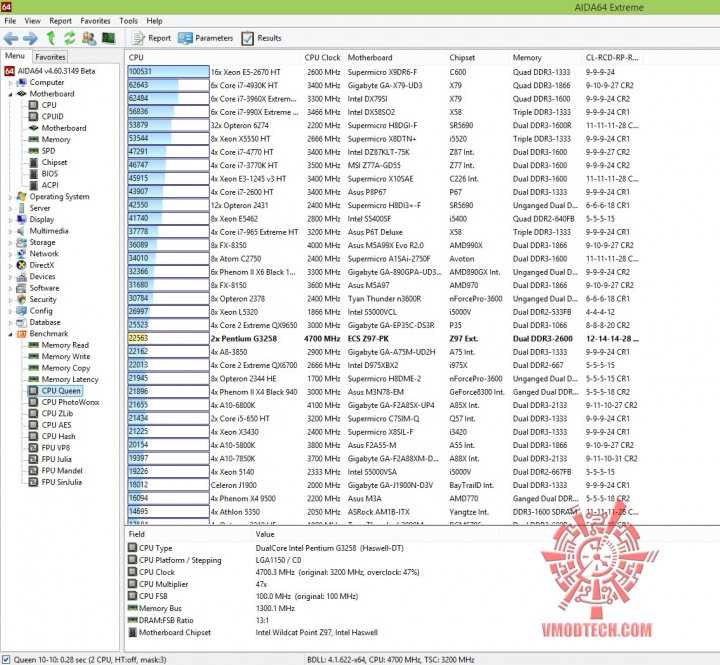Open the FPU Mandel benchmark
This screenshot has height=665, width=720.
pos(62,471)
